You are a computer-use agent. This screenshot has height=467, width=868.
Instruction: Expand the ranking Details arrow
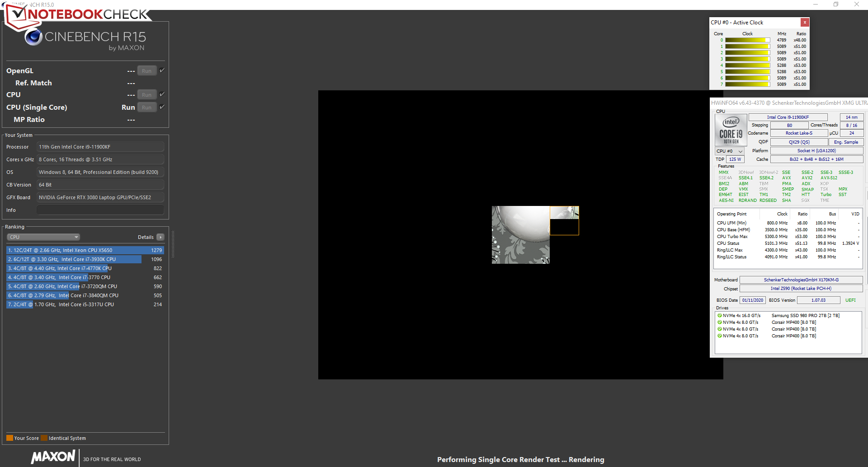[160, 237]
